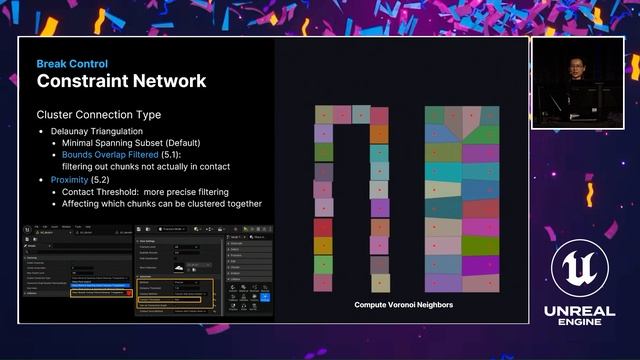This screenshot has width=640, height=360.
Task: Choose the blue-highlighted option in the open dropdown list
Action: click(100, 285)
